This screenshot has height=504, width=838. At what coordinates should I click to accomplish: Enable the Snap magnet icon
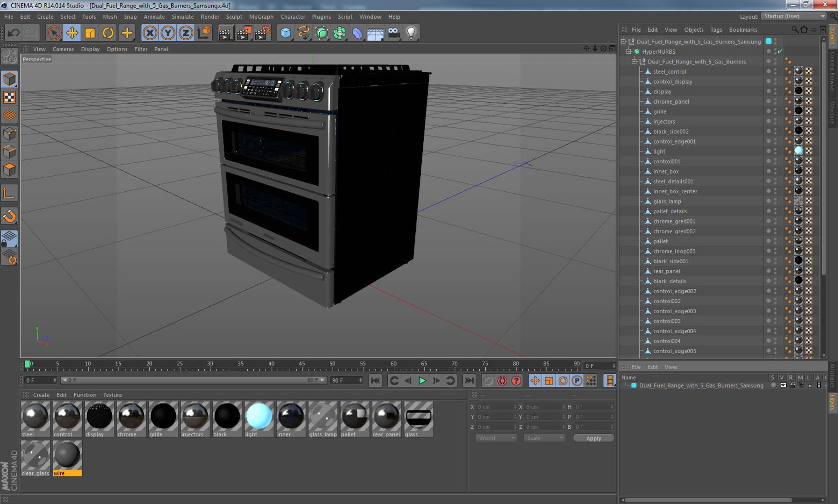click(x=9, y=216)
